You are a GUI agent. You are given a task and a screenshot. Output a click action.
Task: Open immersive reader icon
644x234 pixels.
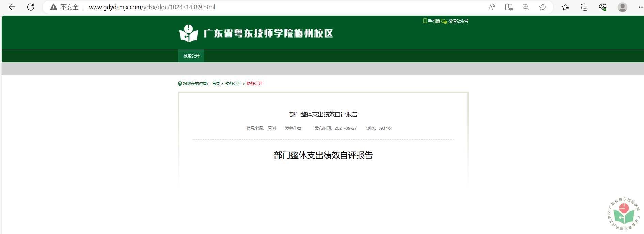pos(509,7)
